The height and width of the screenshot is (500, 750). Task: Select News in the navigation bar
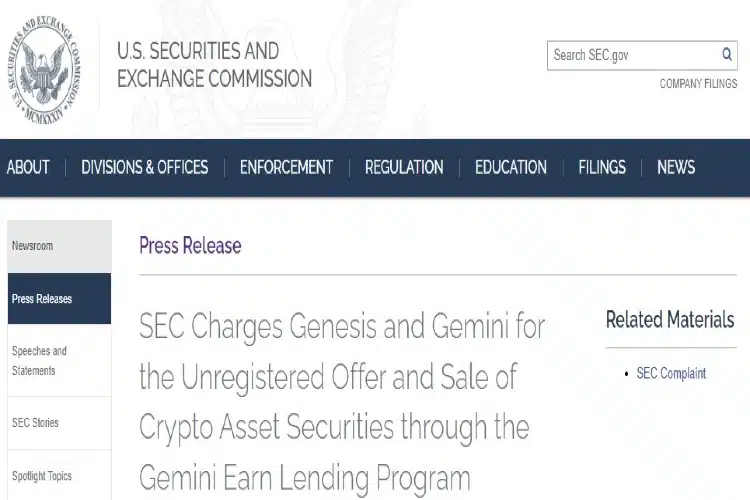[x=676, y=167]
